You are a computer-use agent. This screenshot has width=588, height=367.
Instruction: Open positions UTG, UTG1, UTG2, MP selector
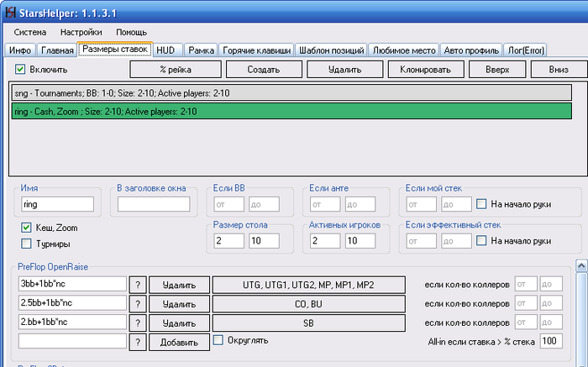point(308,285)
